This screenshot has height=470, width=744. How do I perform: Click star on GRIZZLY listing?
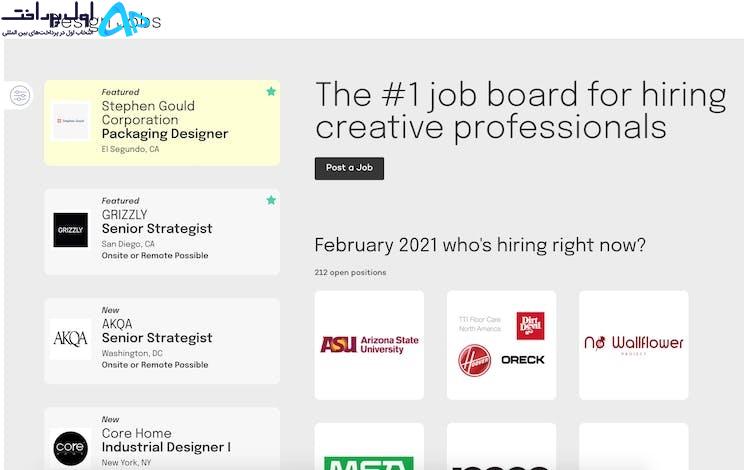[271, 200]
